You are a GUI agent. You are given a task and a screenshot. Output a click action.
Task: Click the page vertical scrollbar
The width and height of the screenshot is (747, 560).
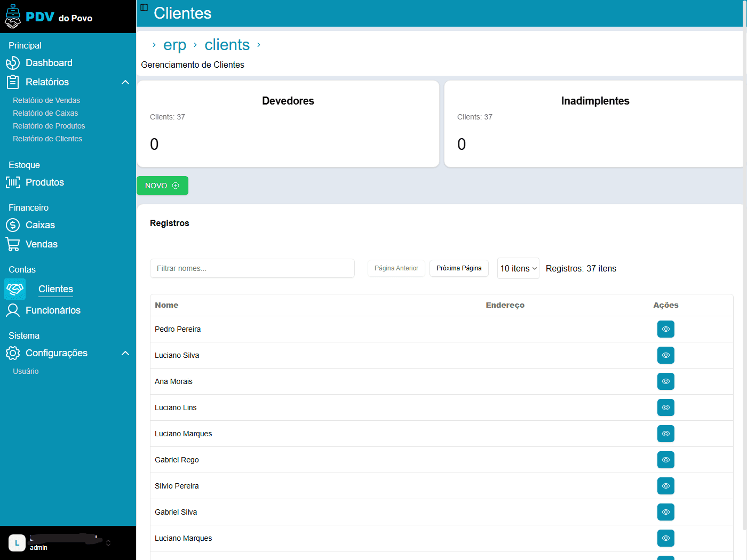(745, 267)
